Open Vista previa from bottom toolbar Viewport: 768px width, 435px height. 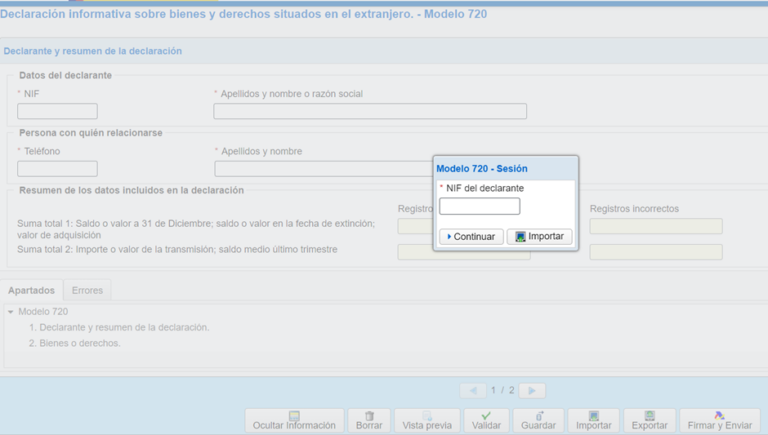[x=427, y=420]
